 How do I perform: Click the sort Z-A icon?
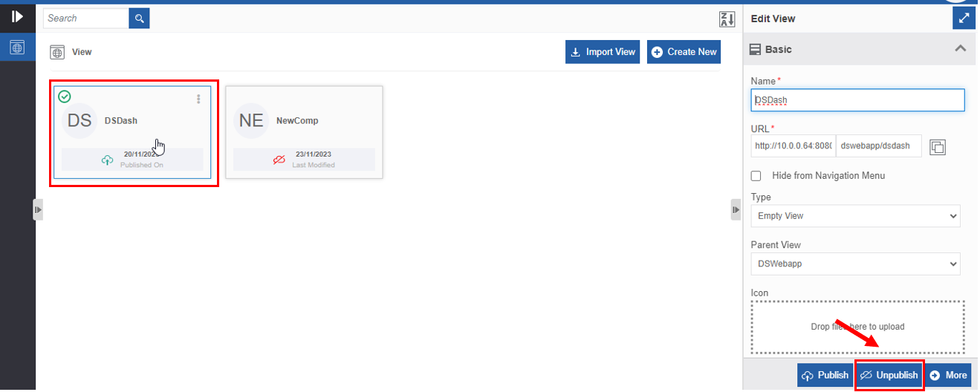pyautogui.click(x=727, y=19)
